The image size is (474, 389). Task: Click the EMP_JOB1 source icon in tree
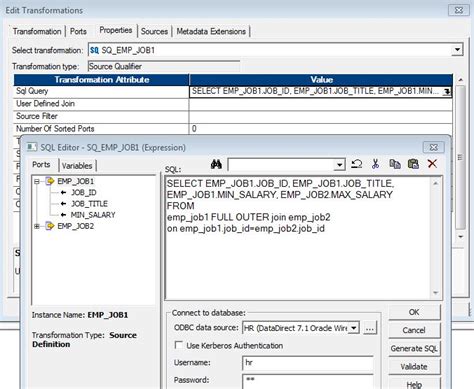(50, 181)
